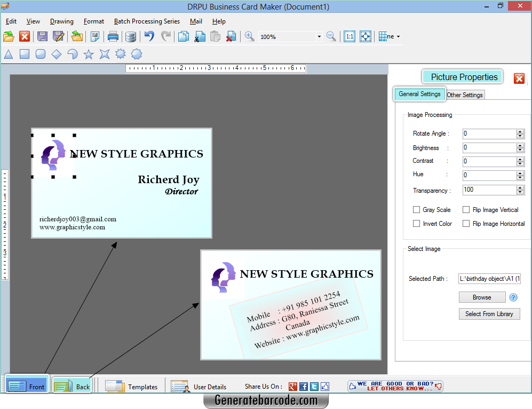Click the fit to window icon

366,36
